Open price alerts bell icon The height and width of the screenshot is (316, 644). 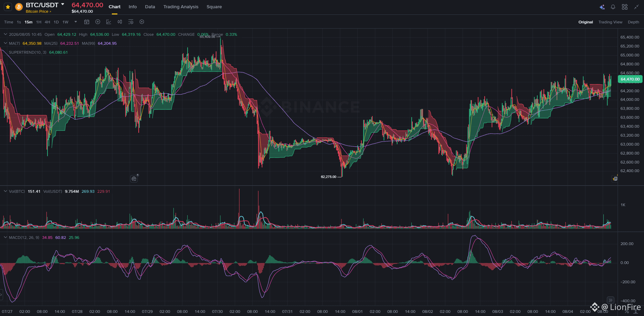pos(613,7)
